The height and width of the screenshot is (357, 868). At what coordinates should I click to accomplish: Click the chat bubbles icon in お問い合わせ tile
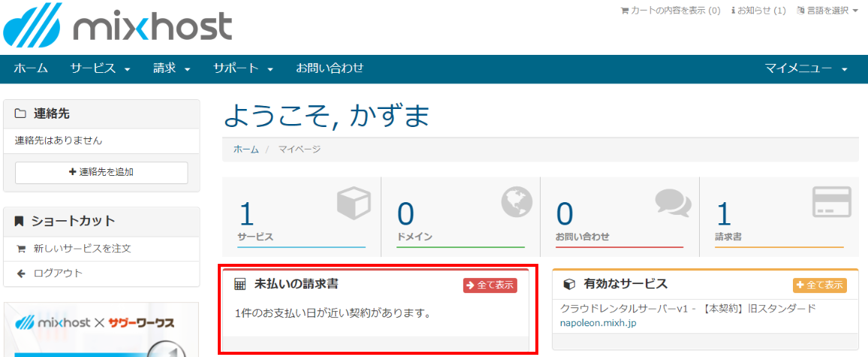tap(673, 204)
